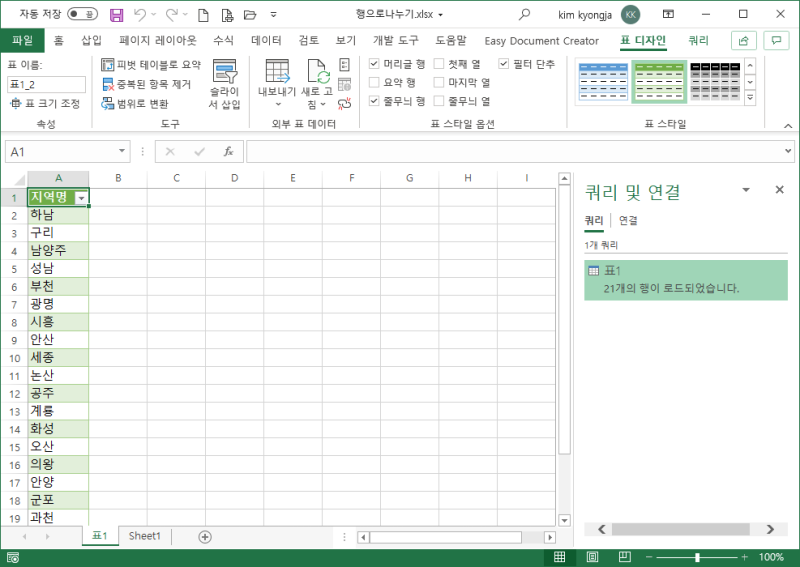Collapse the ribbon
The height and width of the screenshot is (567, 800).
click(x=788, y=126)
